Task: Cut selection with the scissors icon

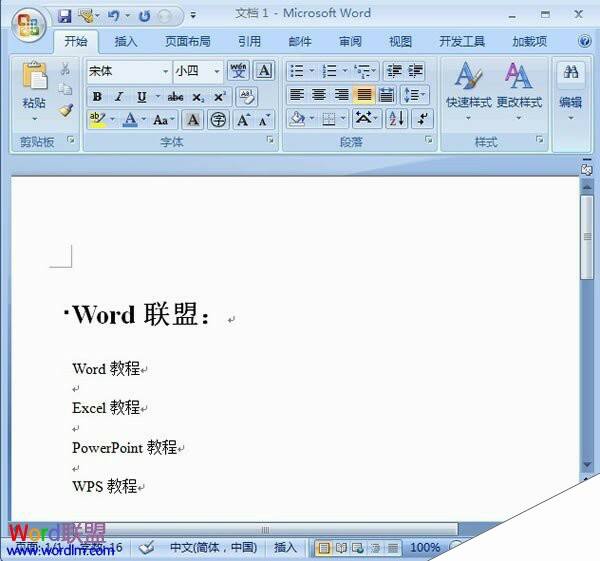Action: [x=65, y=69]
